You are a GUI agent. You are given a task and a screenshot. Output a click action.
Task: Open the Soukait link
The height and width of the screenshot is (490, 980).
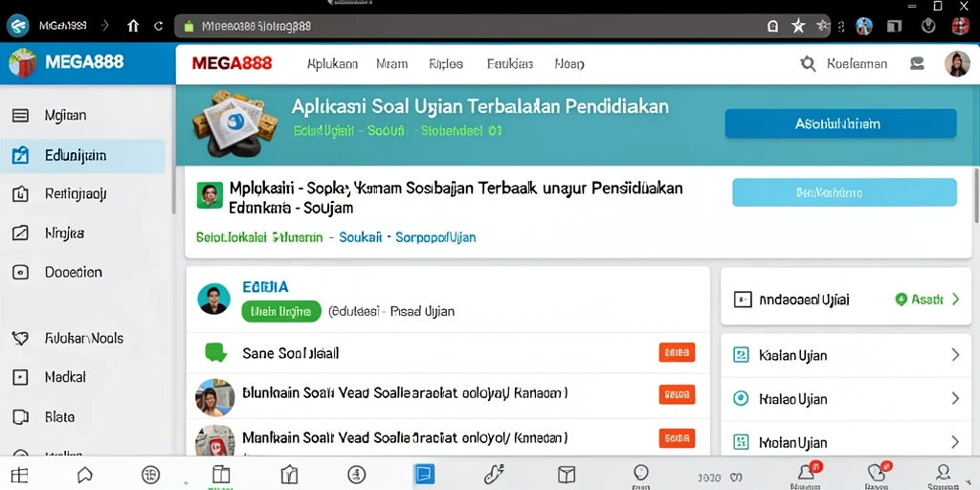point(360,237)
